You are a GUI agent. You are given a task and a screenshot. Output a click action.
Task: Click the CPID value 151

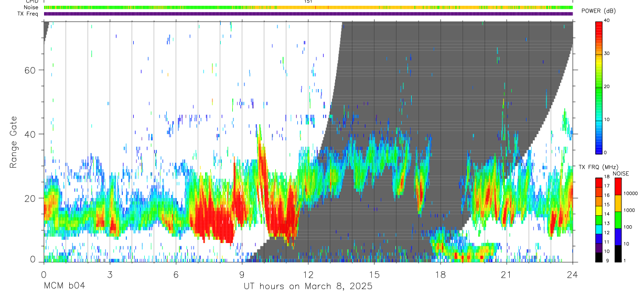tap(308, 2)
